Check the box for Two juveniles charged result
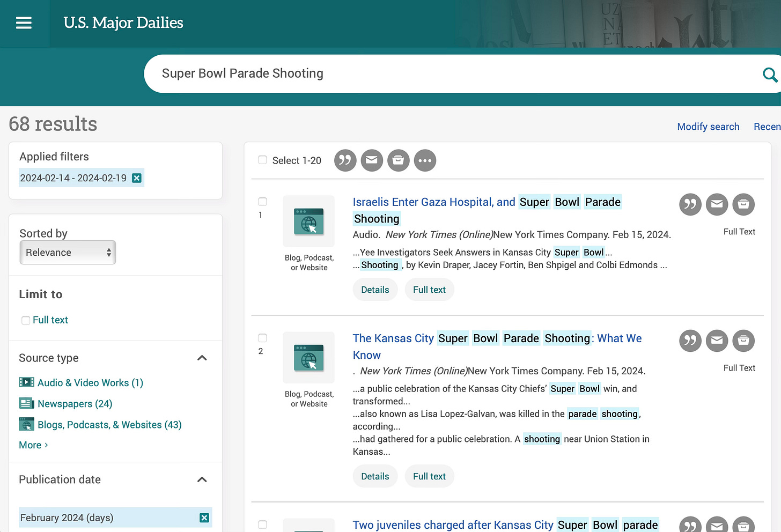Screen dimensions: 781x532 point(262,524)
